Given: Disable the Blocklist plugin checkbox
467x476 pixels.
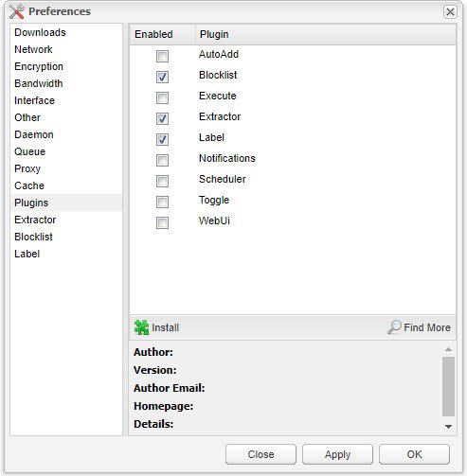Looking at the screenshot, I should tap(162, 77).
